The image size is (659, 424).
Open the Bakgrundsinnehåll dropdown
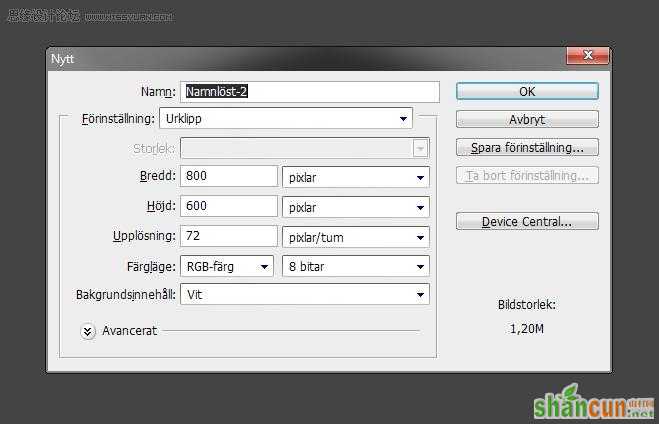click(305, 294)
